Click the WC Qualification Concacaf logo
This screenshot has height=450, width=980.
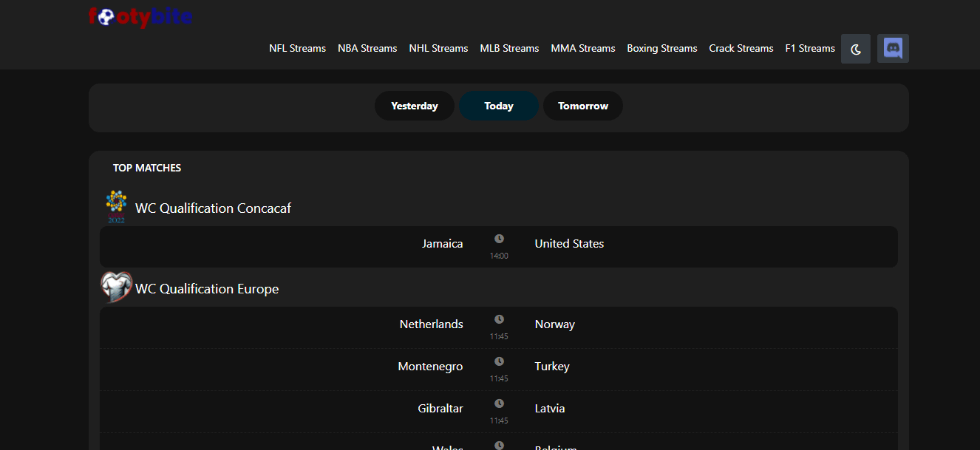[116, 207]
